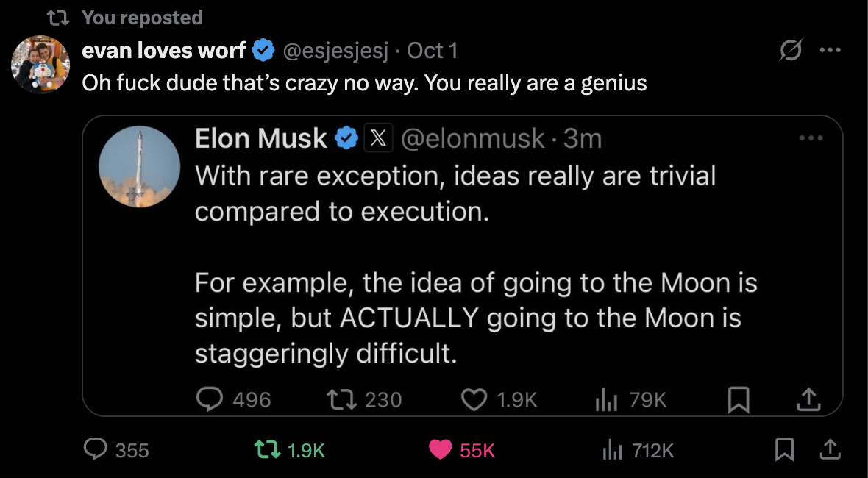The height and width of the screenshot is (478, 868).
Task: Click the Grok slashed-circle icon
Action: tap(791, 51)
